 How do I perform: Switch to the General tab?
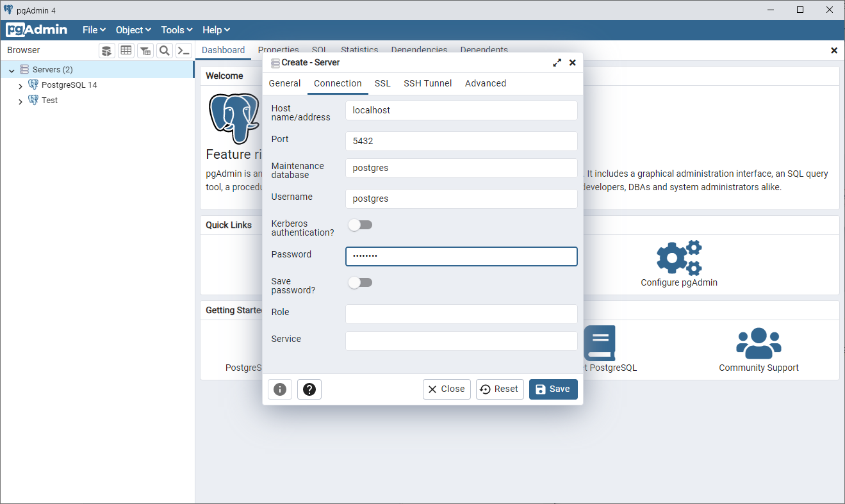coord(284,83)
